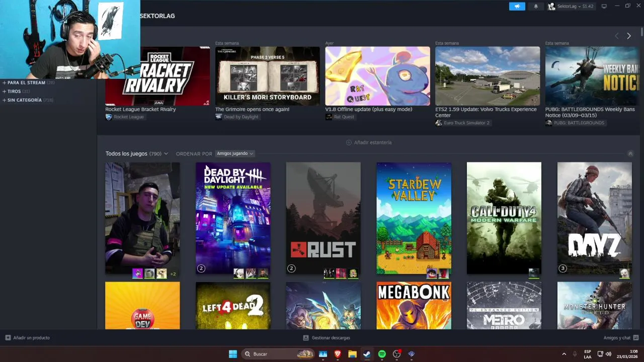
Task: Click Steam icon in taskbar
Action: (x=367, y=354)
